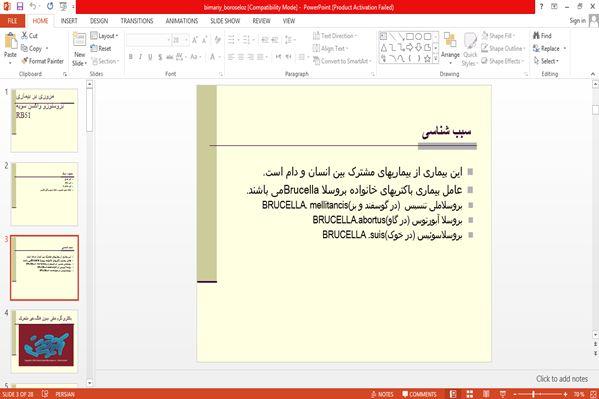This screenshot has width=599, height=399.
Task: Align text to the left
Action: click(x=231, y=57)
